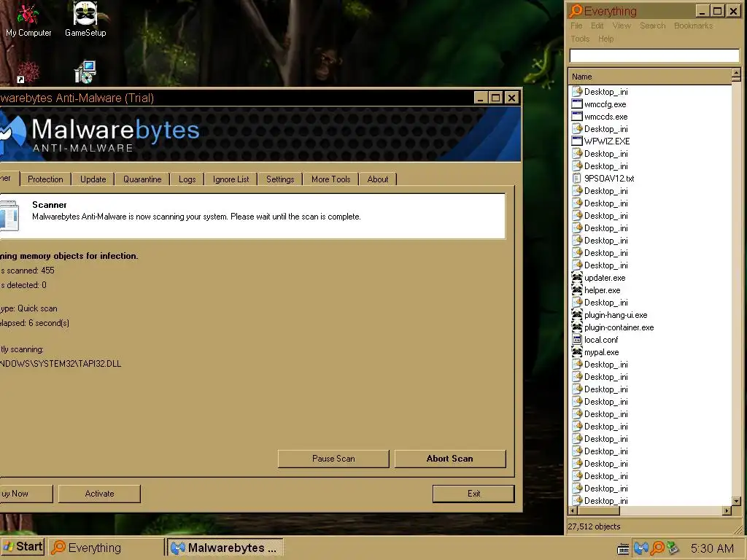
Task: Select the wmccds.exe file icon in Everything
Action: [x=577, y=116]
